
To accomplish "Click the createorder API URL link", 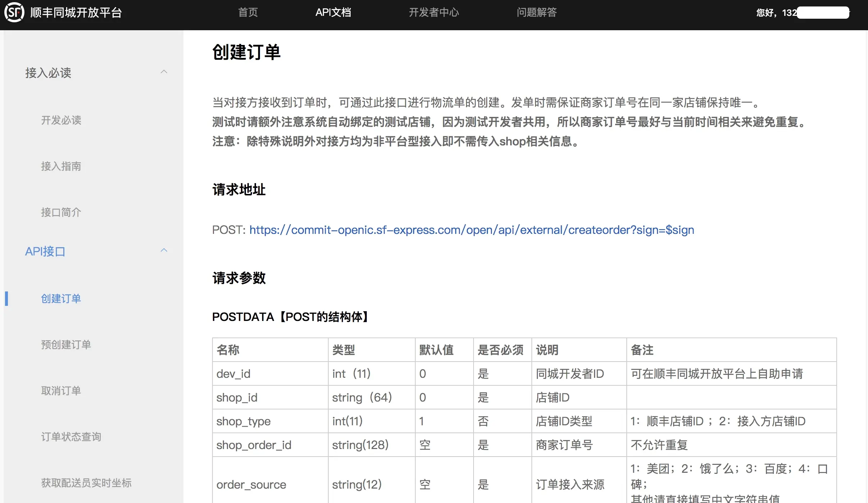I will tap(471, 230).
